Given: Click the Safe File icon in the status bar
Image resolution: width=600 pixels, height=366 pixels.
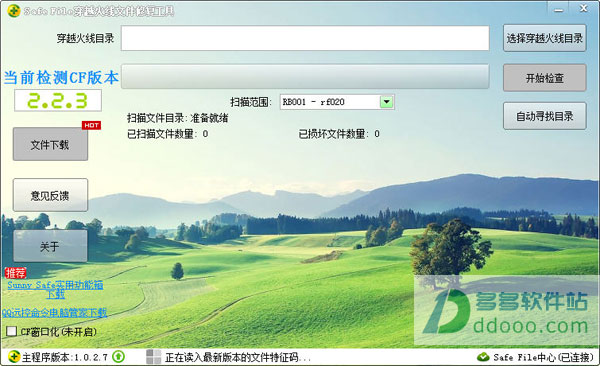Looking at the screenshot, I should (x=14, y=357).
